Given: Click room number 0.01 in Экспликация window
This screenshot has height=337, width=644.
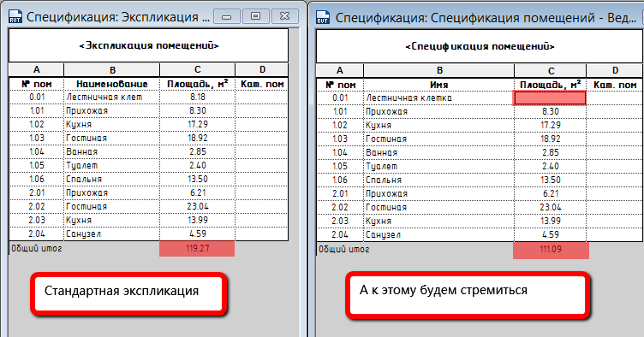Looking at the screenshot, I should click(x=37, y=98).
